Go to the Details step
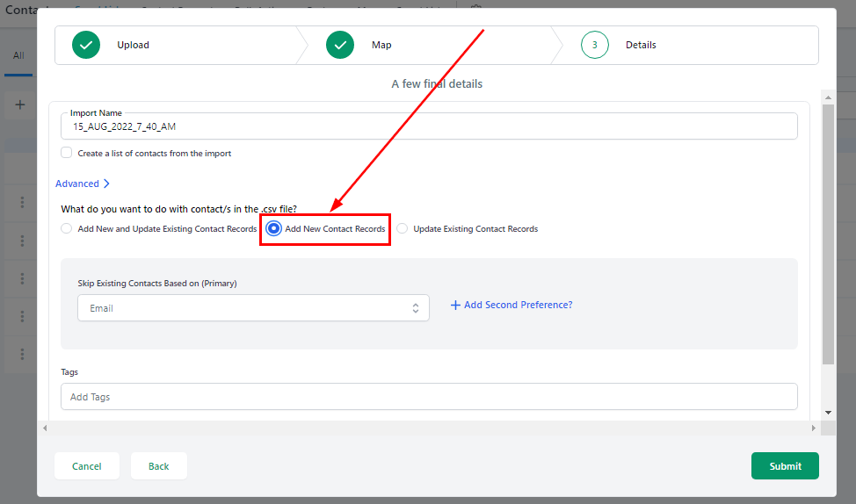 641,45
